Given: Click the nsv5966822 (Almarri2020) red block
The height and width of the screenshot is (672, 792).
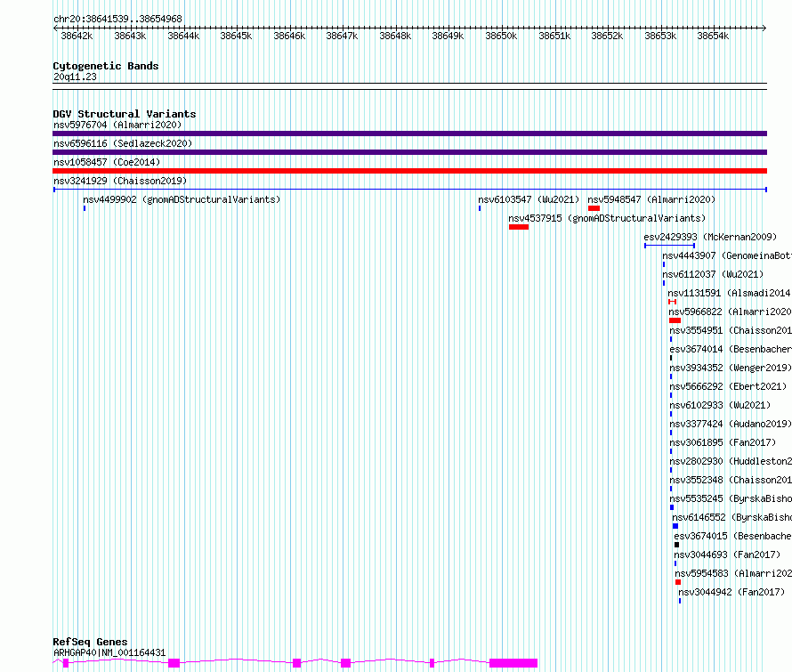Looking at the screenshot, I should (x=675, y=320).
